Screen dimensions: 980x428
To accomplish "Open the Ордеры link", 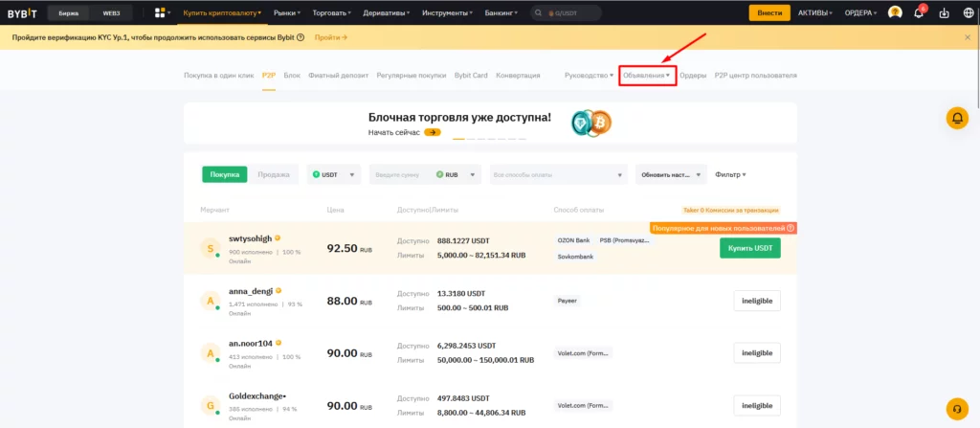I will [693, 75].
